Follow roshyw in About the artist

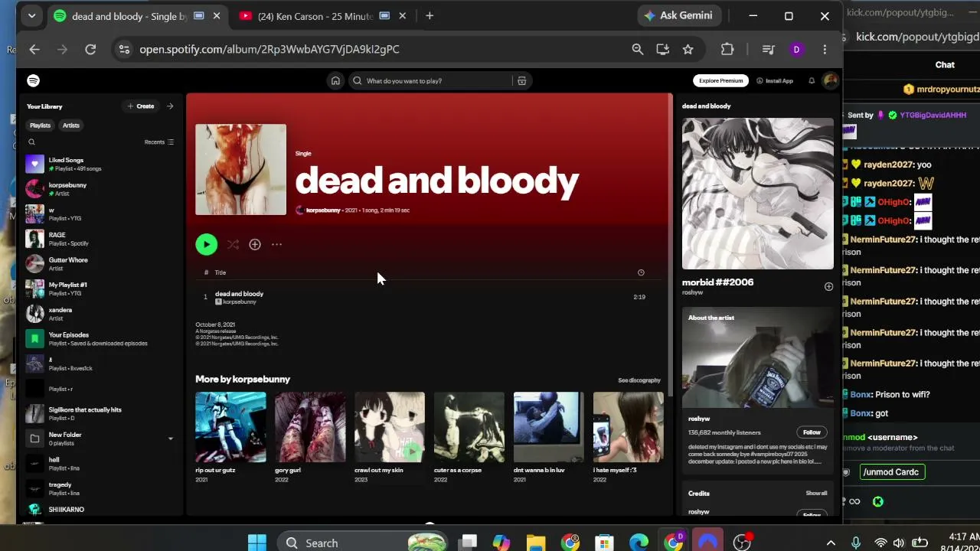pos(812,432)
